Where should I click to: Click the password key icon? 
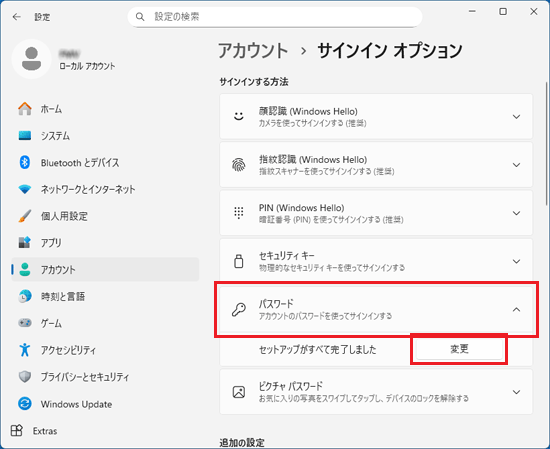tap(239, 309)
